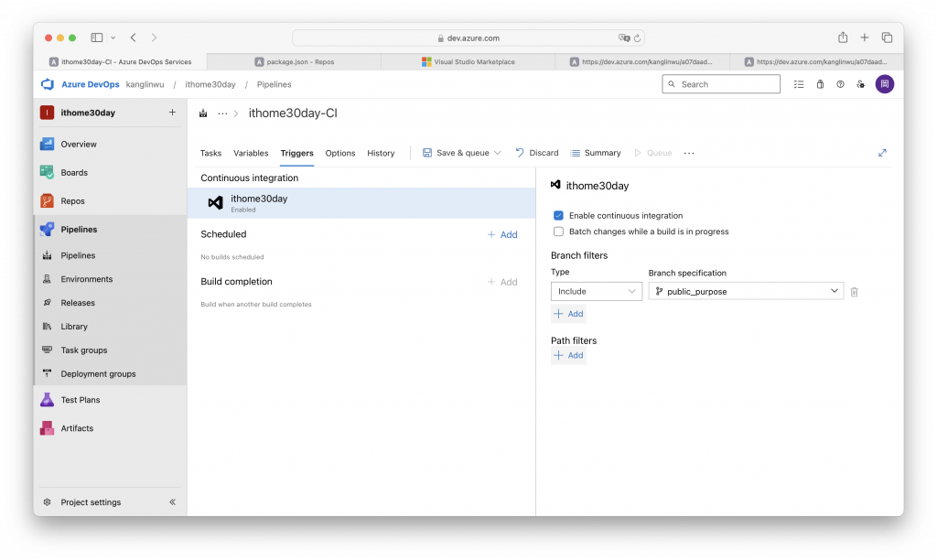
Task: Click the Safari address bar
Action: coord(468,38)
